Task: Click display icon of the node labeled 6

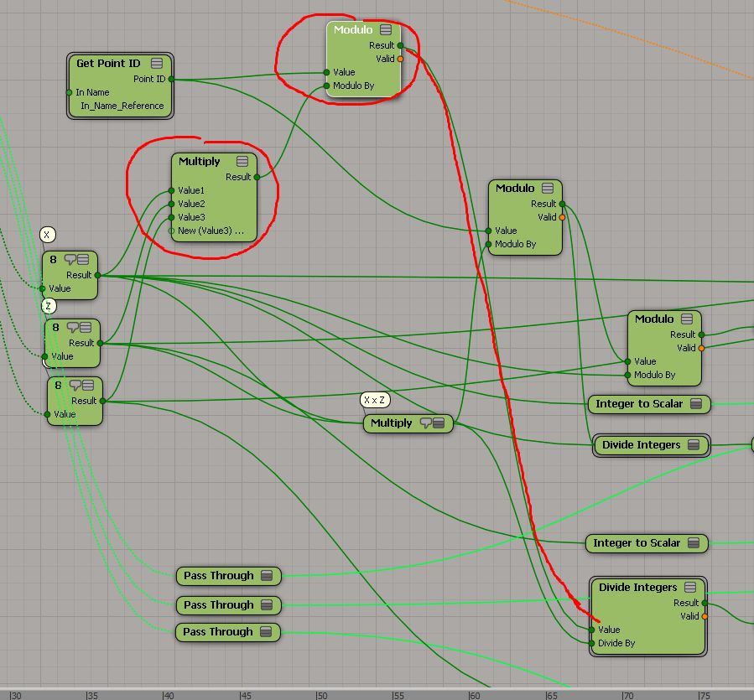Action: 87,386
